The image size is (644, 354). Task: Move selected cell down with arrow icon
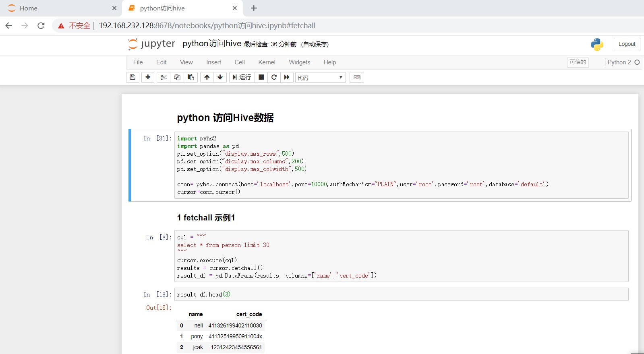click(x=220, y=77)
